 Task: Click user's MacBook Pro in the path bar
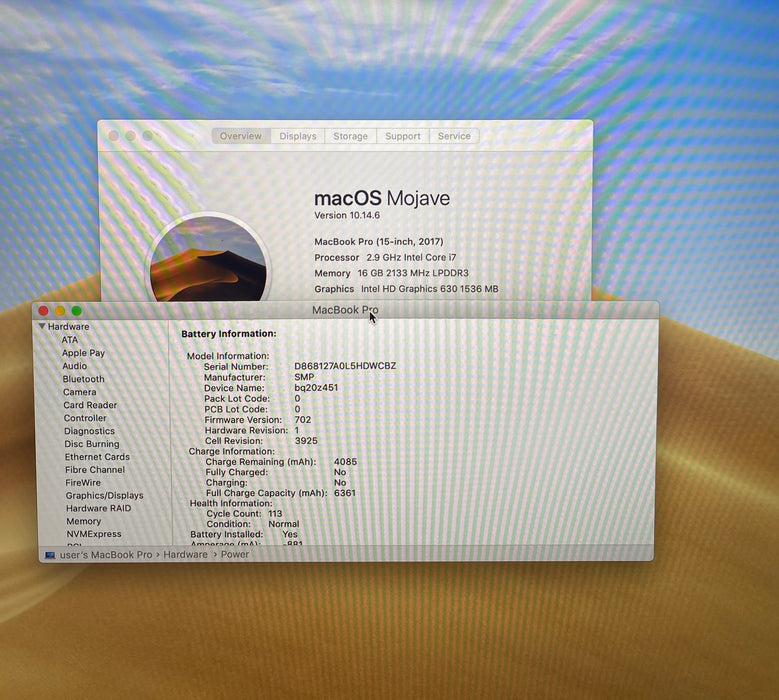[x=106, y=554]
